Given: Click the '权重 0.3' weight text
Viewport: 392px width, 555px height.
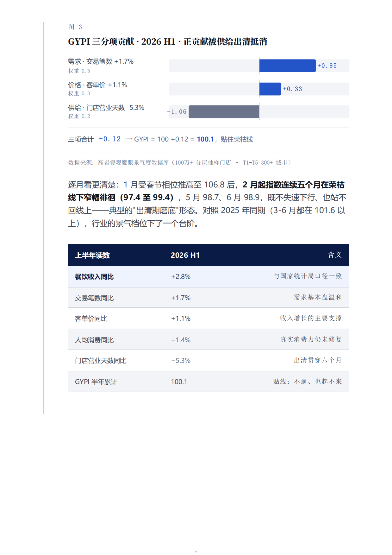Looking at the screenshot, I should point(79,93).
